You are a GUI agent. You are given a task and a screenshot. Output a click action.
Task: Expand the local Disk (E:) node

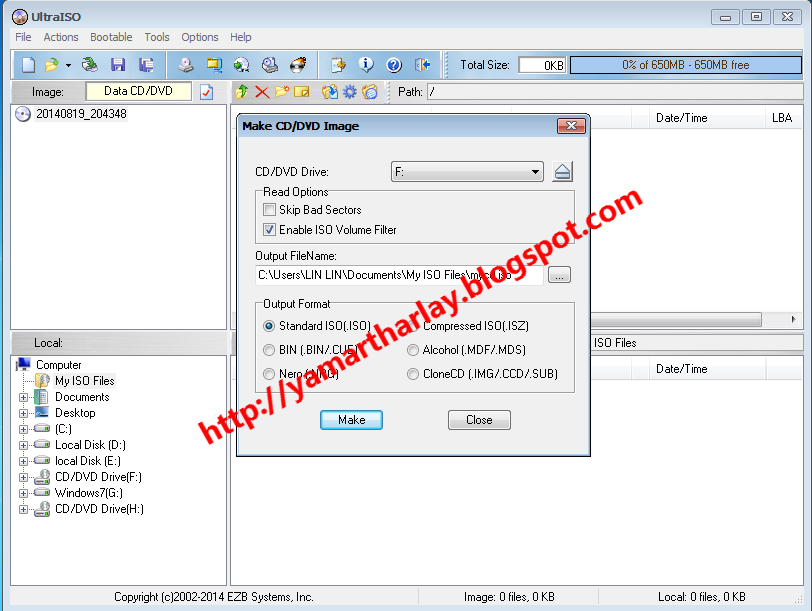click(23, 461)
